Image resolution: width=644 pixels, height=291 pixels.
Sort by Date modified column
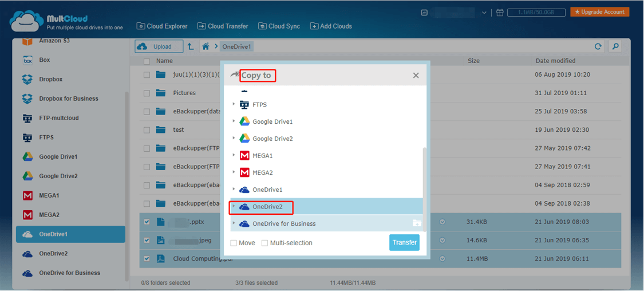pyautogui.click(x=555, y=61)
